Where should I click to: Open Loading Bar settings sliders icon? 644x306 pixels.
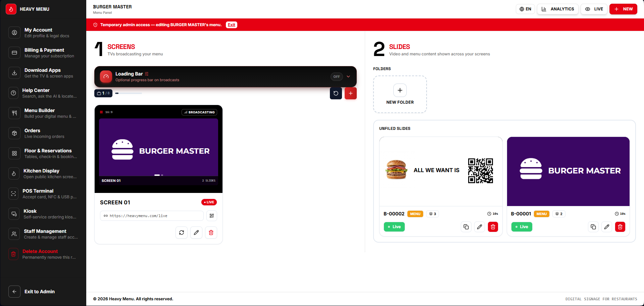[147, 74]
